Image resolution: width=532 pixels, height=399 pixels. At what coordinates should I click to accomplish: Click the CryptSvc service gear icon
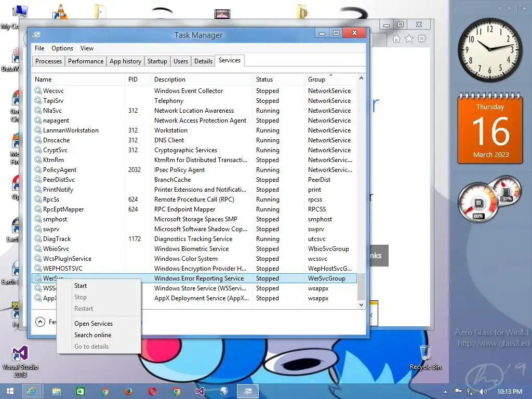(x=37, y=150)
